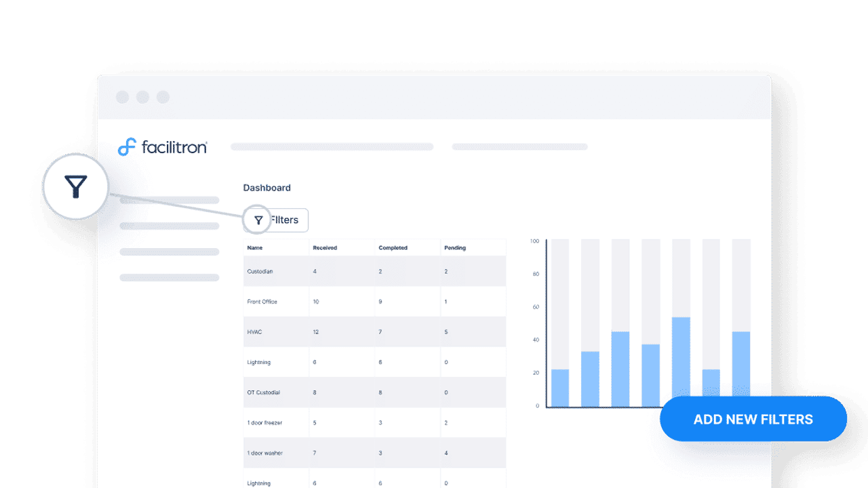Screen dimensions: 868x488
Task: Select the Dashboard heading
Action: point(267,188)
